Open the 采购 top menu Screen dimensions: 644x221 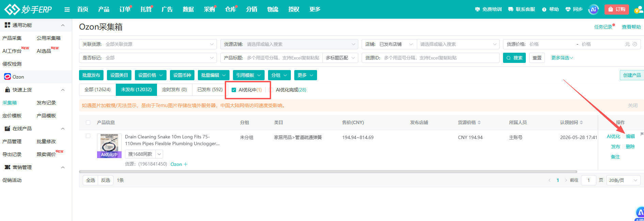209,9
